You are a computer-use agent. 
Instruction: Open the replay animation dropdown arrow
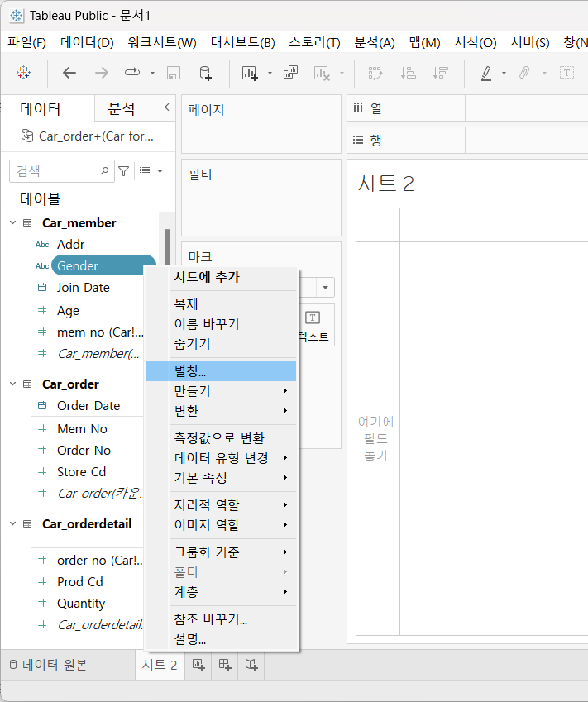(152, 73)
